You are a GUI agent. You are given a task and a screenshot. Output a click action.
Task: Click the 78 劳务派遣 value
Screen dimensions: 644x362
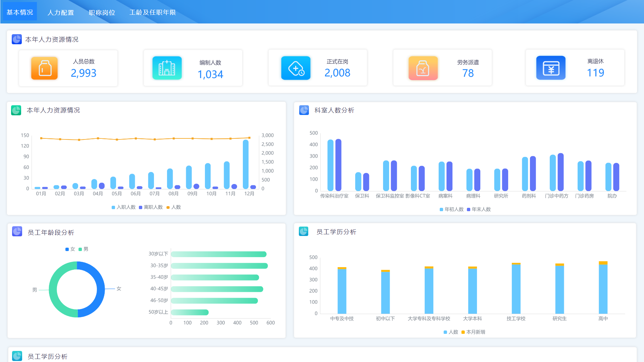[x=468, y=73]
